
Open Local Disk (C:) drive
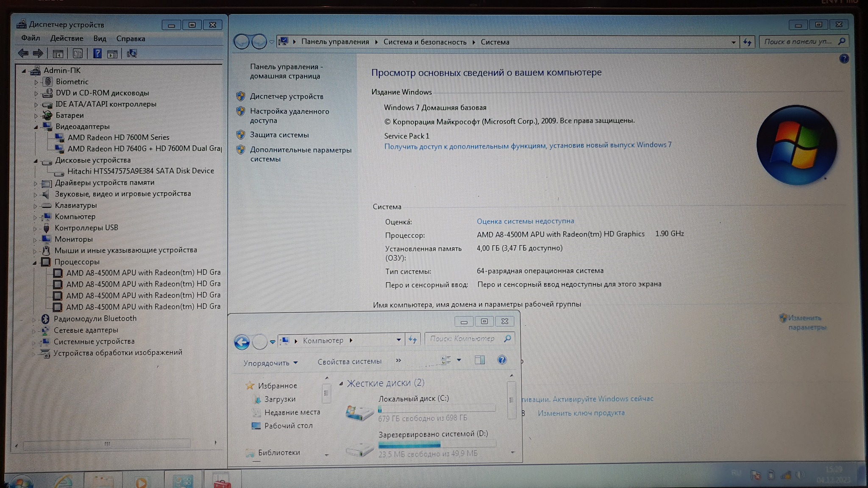[413, 399]
